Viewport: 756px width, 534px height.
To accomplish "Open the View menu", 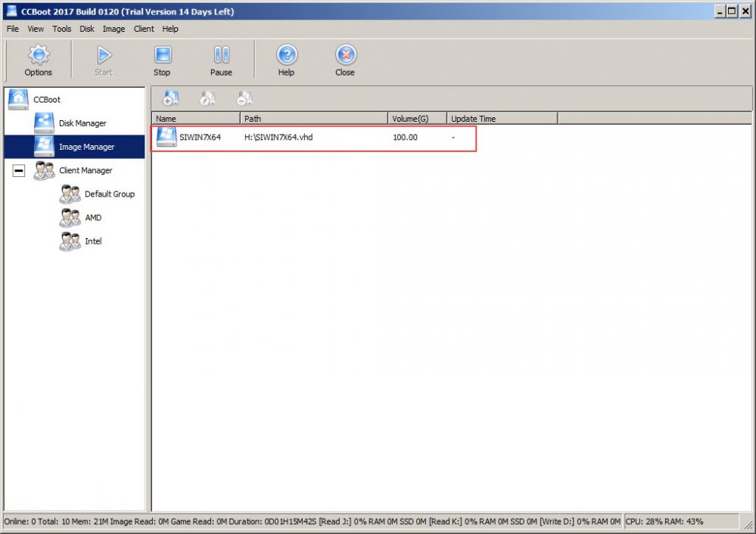I will click(36, 29).
